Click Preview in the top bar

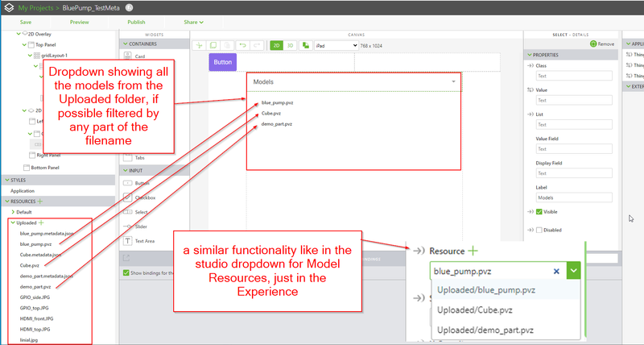click(80, 22)
